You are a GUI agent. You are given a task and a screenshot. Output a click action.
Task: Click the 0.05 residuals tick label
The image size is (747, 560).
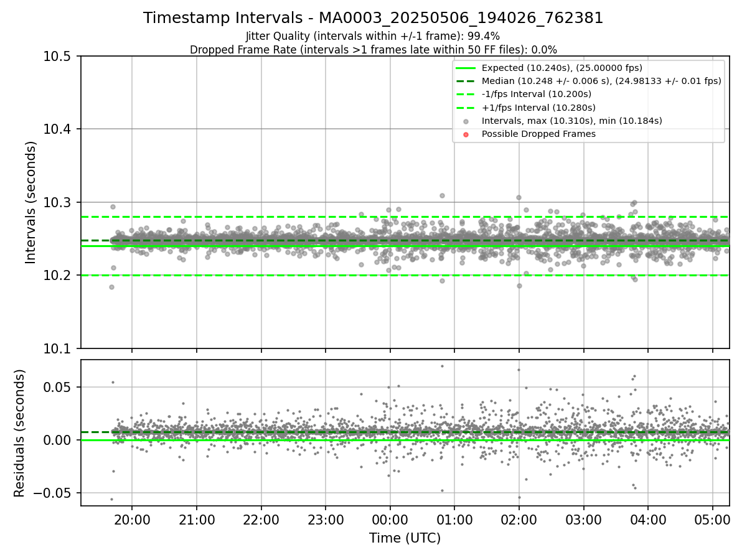(x=58, y=387)
